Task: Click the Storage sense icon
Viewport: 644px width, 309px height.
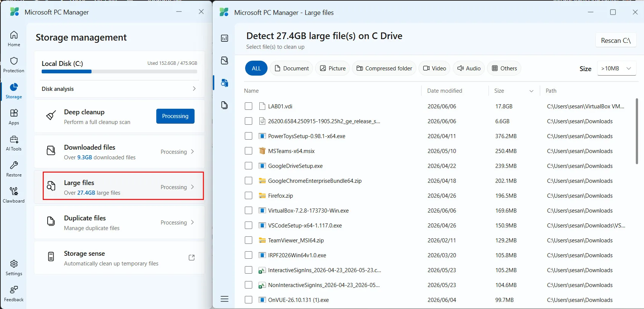Action: click(51, 257)
